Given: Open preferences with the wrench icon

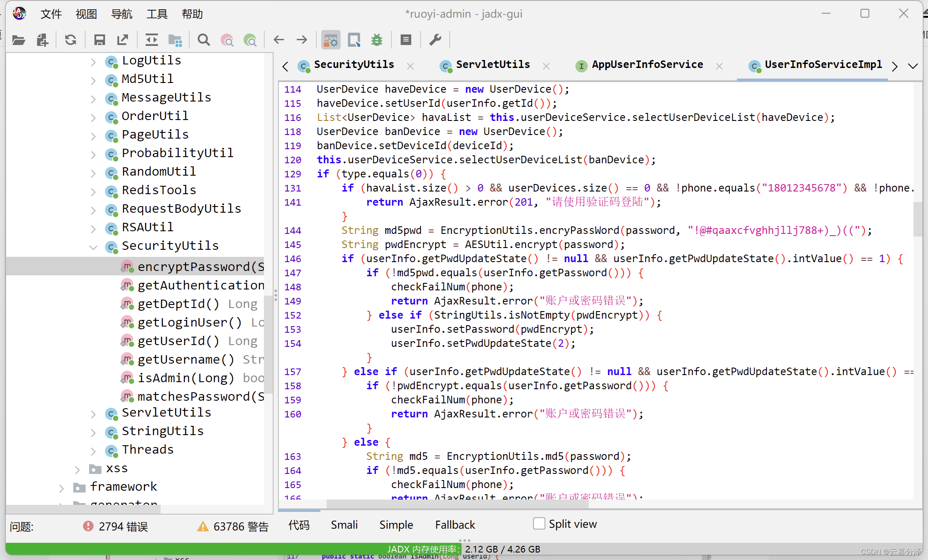Looking at the screenshot, I should [435, 40].
